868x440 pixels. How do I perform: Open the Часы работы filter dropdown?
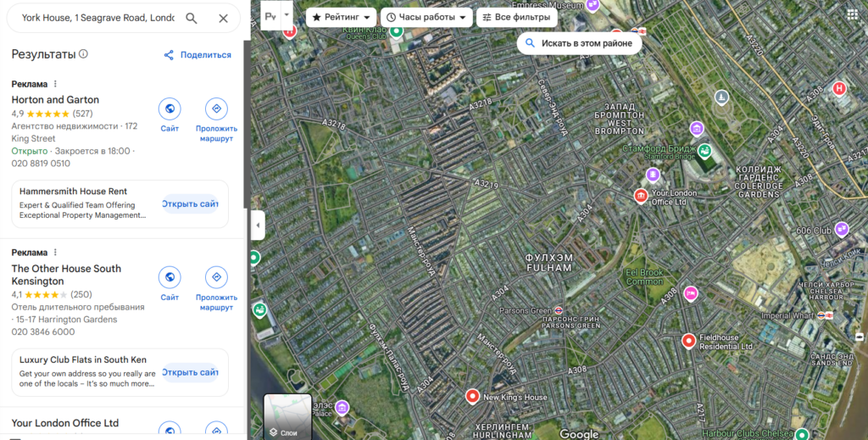coord(426,17)
